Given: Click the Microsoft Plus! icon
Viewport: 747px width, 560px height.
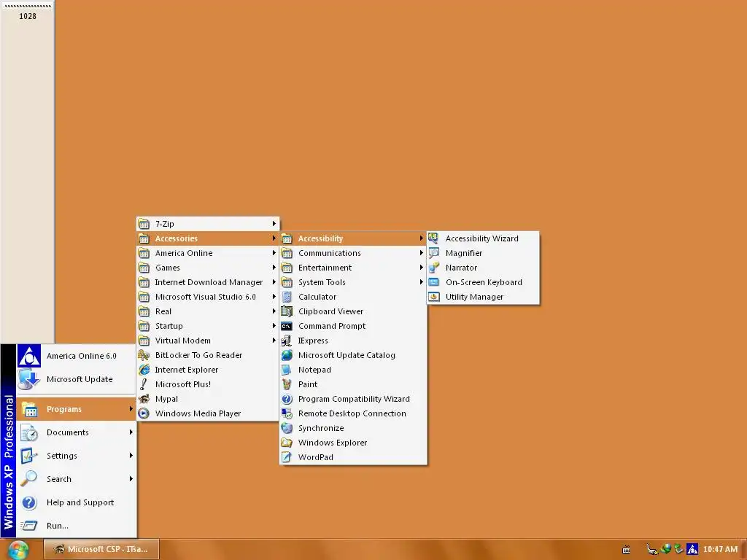Looking at the screenshot, I should [144, 384].
